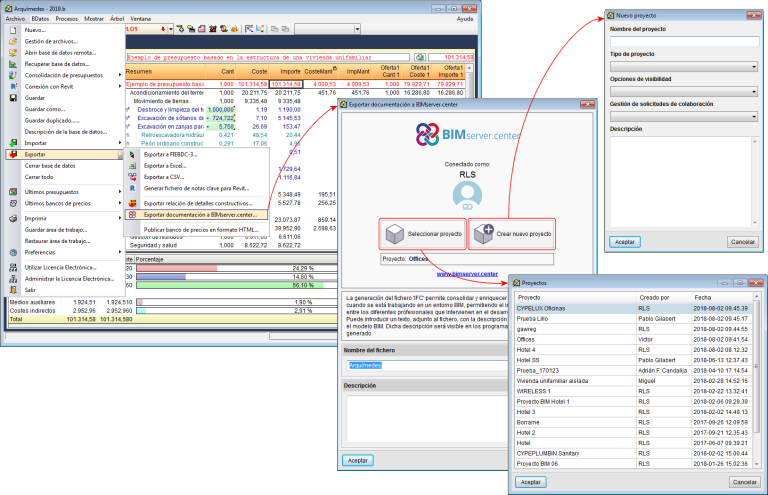
Task: Click the Proyectos list vertical scrollbar
Action: pos(757,380)
